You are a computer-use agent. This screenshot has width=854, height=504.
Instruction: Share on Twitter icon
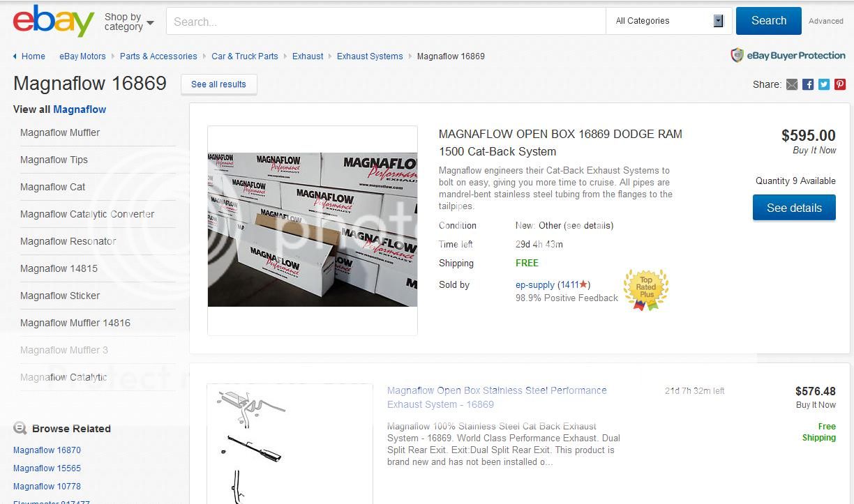(x=824, y=84)
